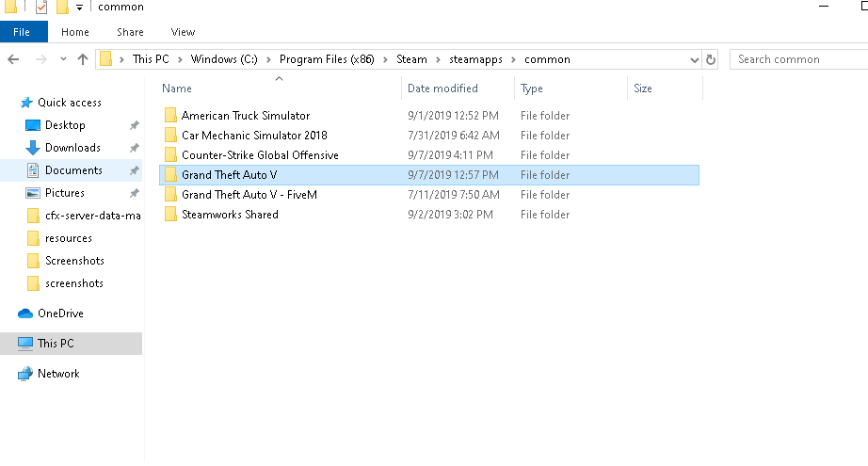Open the lowercase screenshots sidebar folder
Image resolution: width=868 pixels, height=466 pixels.
pyautogui.click(x=74, y=283)
